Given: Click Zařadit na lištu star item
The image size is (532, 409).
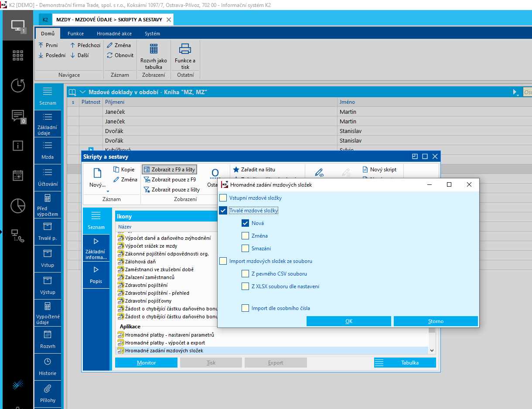Looking at the screenshot, I should coord(254,170).
